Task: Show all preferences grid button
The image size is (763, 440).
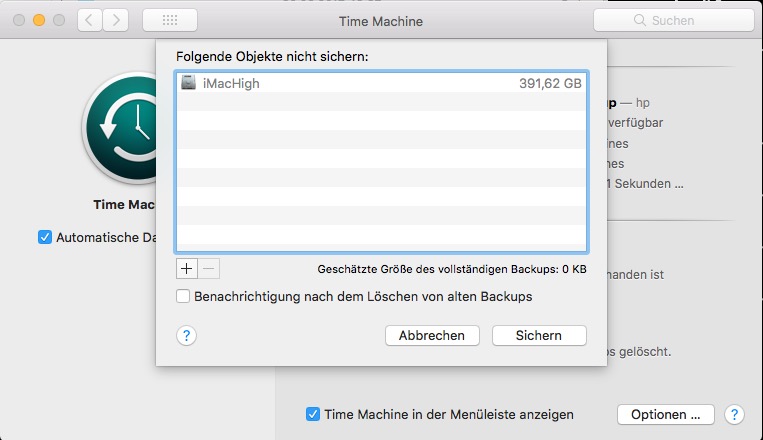Action: tap(170, 20)
